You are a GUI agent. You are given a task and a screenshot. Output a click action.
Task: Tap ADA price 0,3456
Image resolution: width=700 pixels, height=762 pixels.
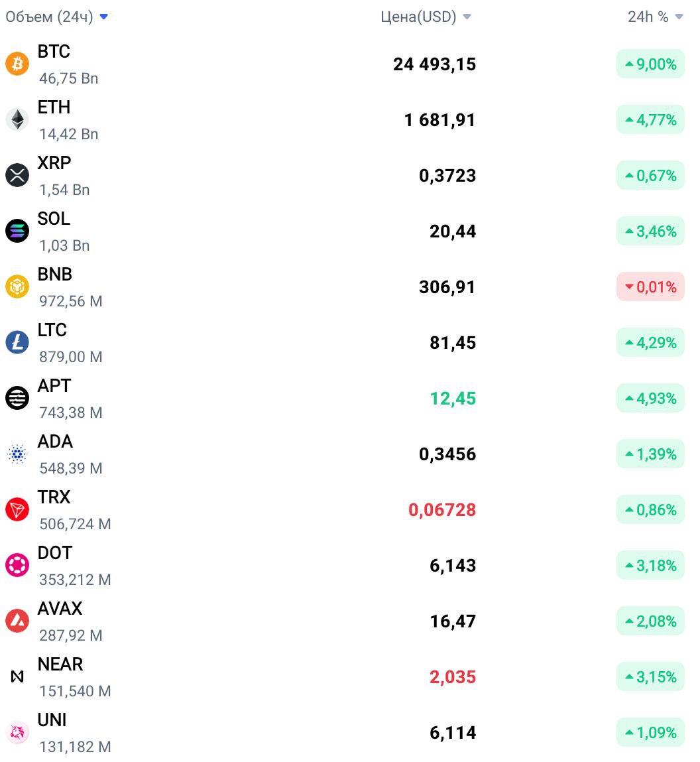447,454
